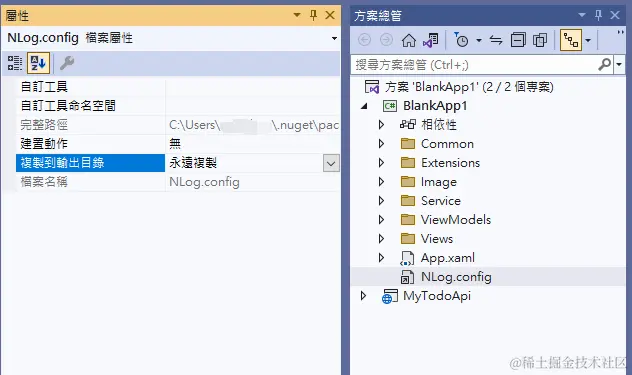
Task: Collapse All in Solution Explorer
Action: pos(518,40)
